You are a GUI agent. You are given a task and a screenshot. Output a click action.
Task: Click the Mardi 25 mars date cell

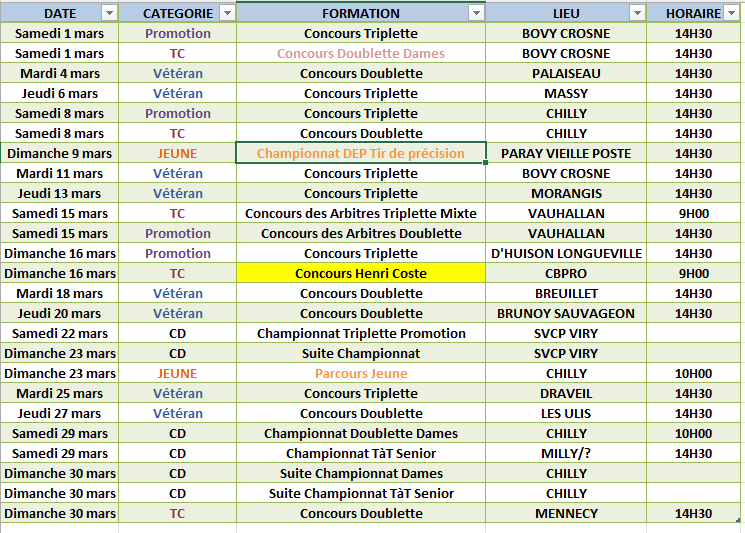click(60, 393)
